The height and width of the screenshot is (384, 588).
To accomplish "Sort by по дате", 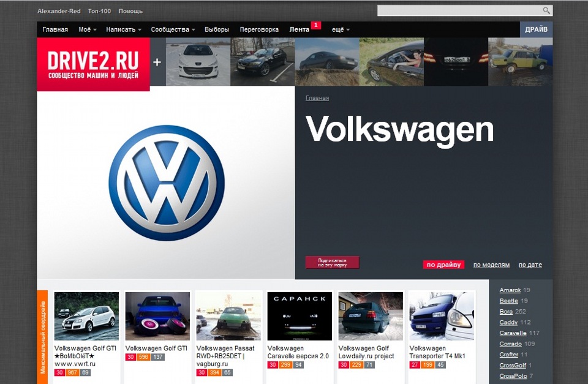I will pyautogui.click(x=530, y=265).
